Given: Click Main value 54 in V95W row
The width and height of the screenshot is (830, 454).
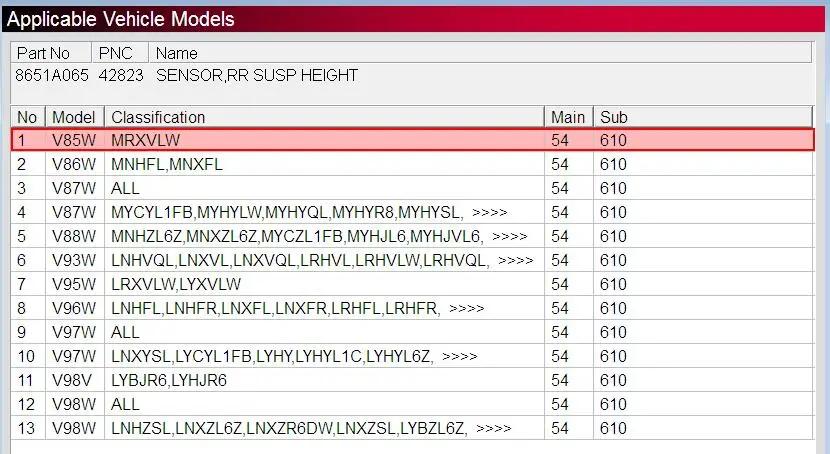Looking at the screenshot, I should (560, 284).
